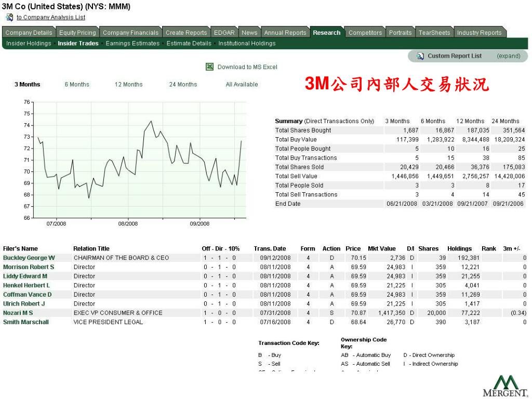This screenshot has width=532, height=399.
Task: Open the Institutional Holdings sub-tab
Action: pyautogui.click(x=247, y=44)
